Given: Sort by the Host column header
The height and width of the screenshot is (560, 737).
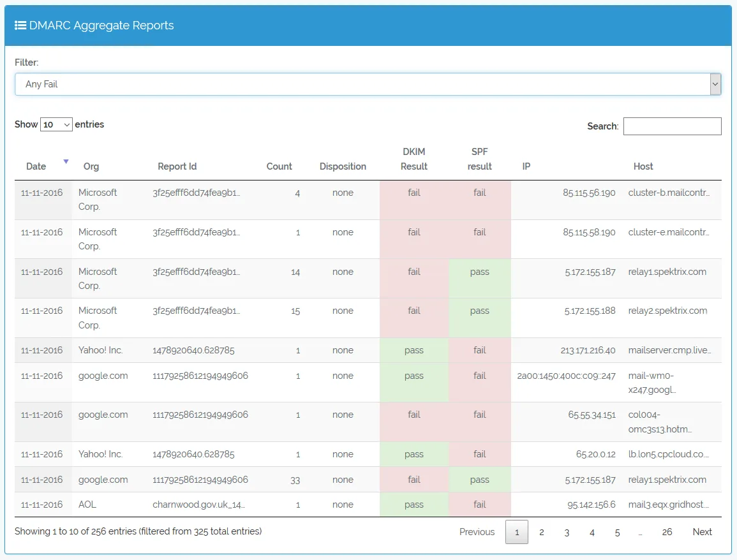Looking at the screenshot, I should tap(643, 166).
